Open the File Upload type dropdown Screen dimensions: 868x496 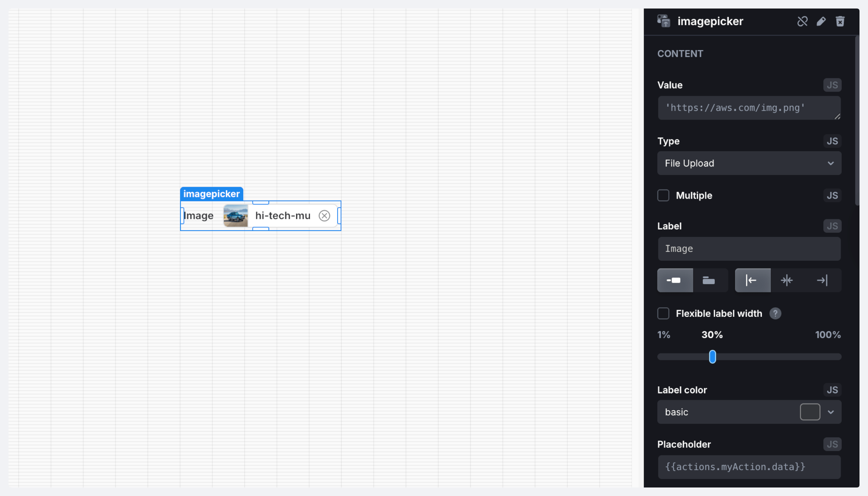tap(749, 163)
